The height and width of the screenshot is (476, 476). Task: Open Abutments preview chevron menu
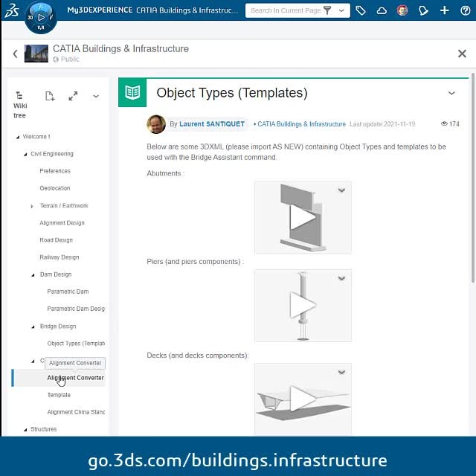[341, 190]
